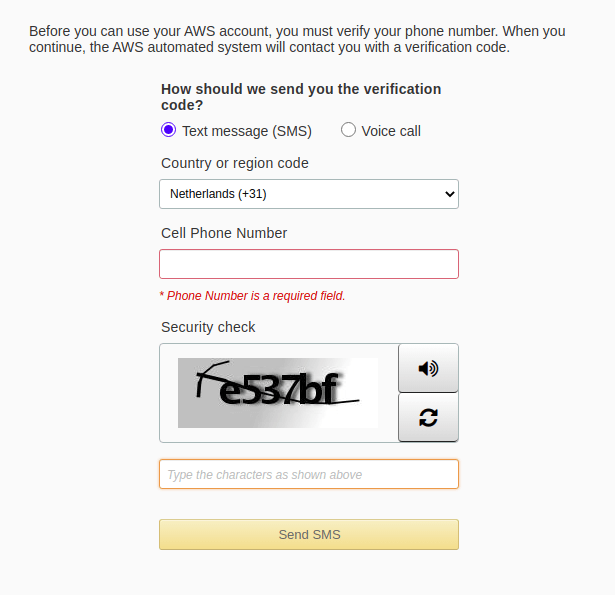Click the "Cell Phone Number" field label
615x595 pixels.
[x=224, y=233]
